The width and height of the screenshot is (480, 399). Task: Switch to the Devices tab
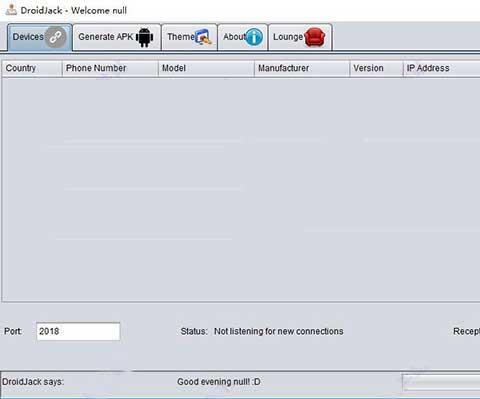(40, 37)
